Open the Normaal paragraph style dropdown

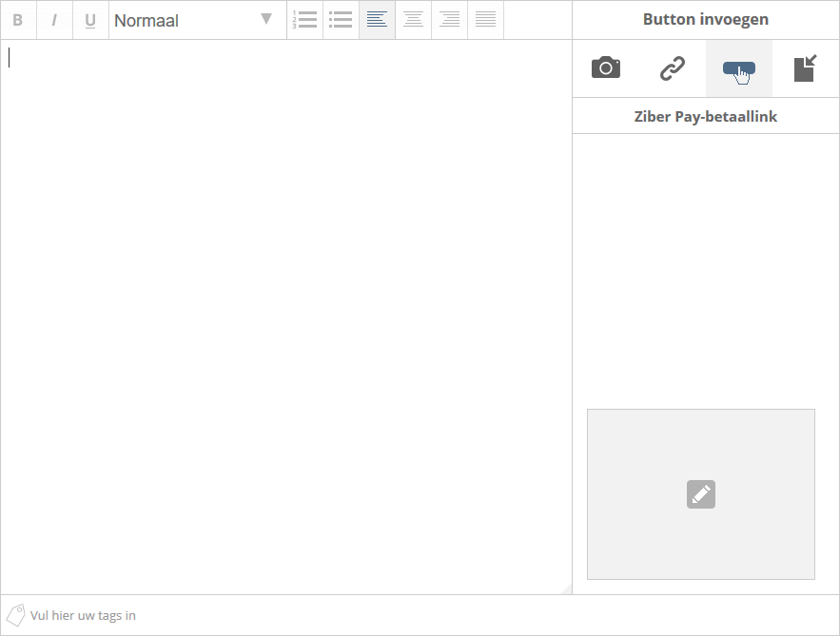tap(198, 20)
